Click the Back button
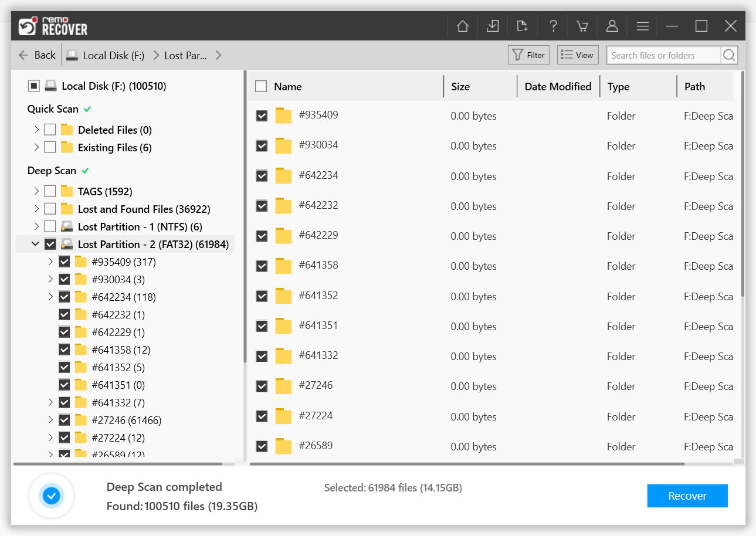The height and width of the screenshot is (536, 756). pos(37,55)
